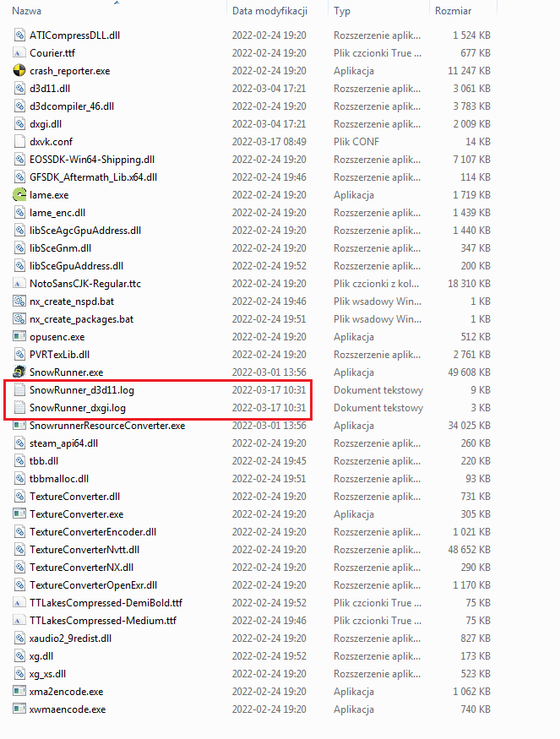Select TextureConverterNvtt.dll file name

(84, 550)
